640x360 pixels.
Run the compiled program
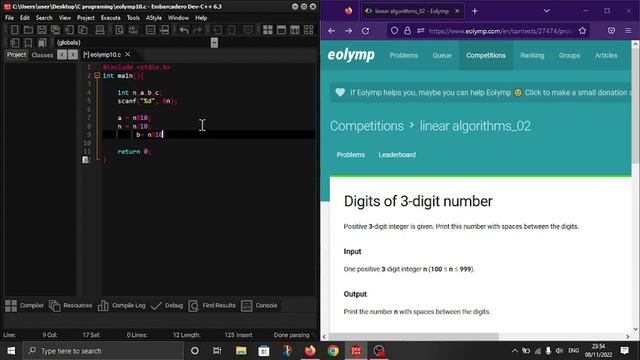[x=281, y=30]
